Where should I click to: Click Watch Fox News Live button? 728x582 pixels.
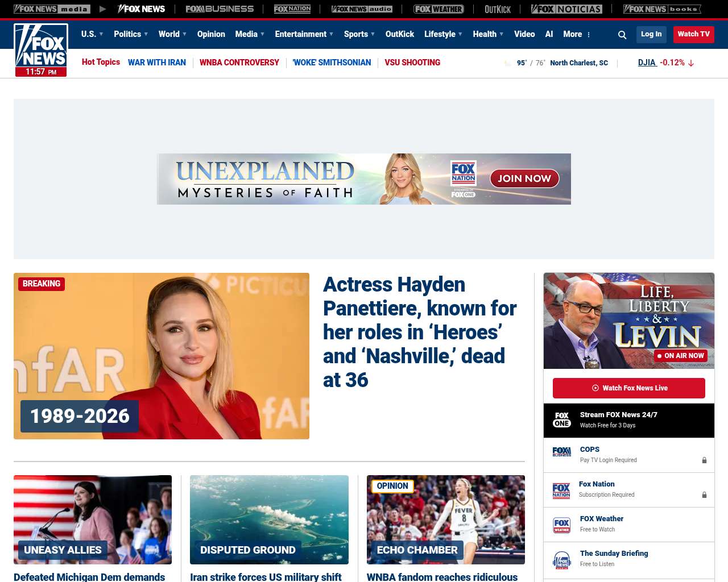click(x=629, y=388)
